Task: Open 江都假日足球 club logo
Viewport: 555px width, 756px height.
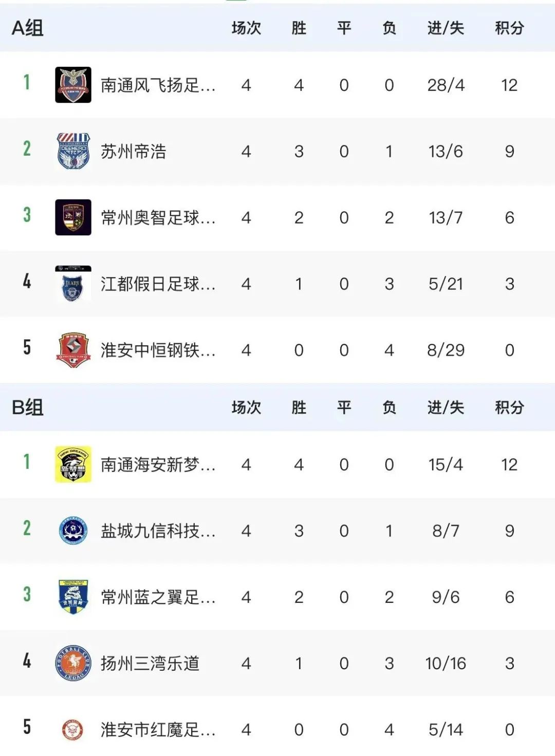Action: click(x=73, y=284)
